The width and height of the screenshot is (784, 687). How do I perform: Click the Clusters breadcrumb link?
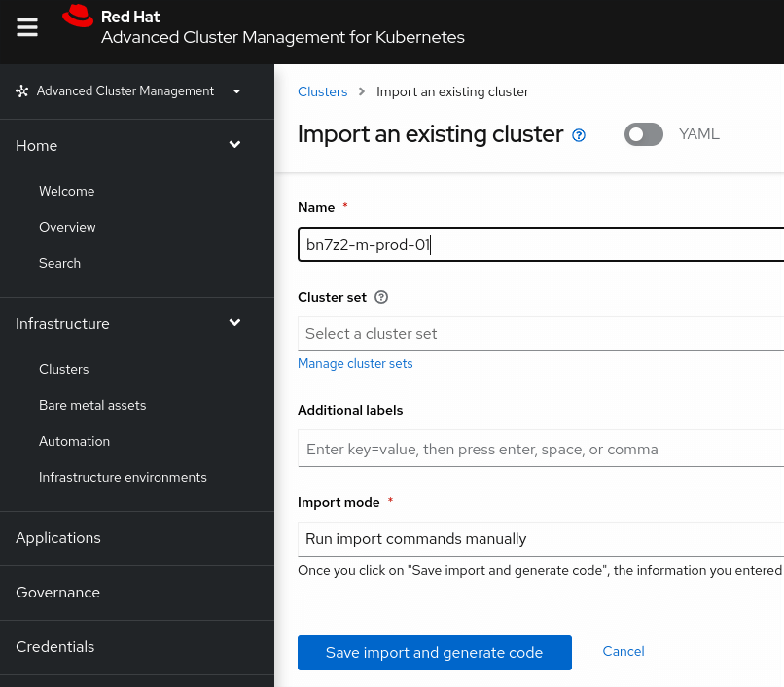(x=322, y=91)
